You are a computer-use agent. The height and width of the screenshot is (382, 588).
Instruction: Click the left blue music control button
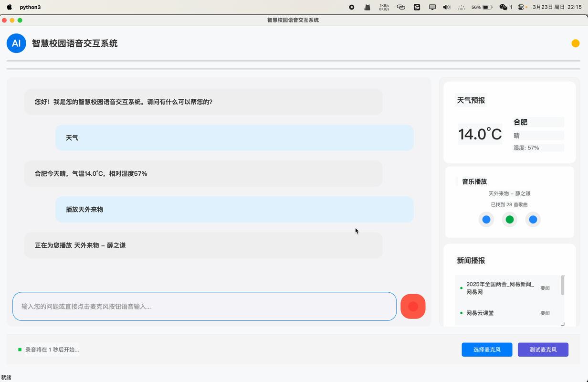click(x=486, y=220)
